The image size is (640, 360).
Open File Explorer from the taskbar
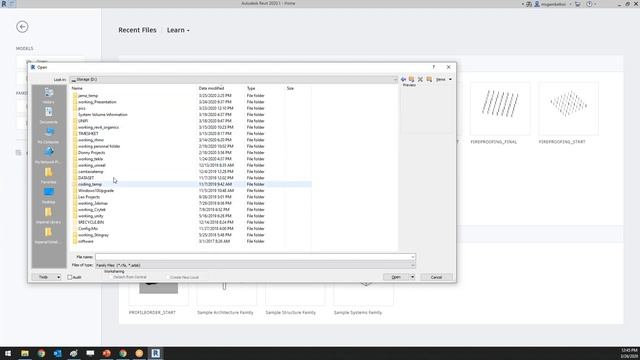pyautogui.click(x=25, y=353)
